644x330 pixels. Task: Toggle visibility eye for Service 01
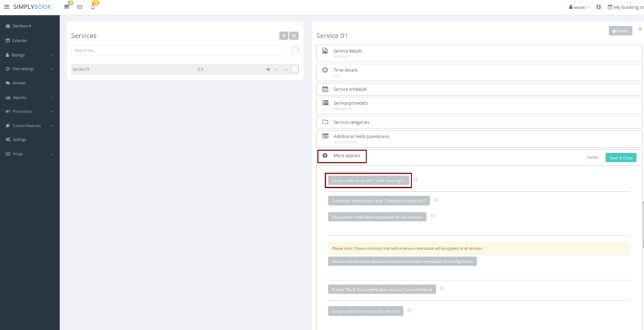tap(269, 69)
